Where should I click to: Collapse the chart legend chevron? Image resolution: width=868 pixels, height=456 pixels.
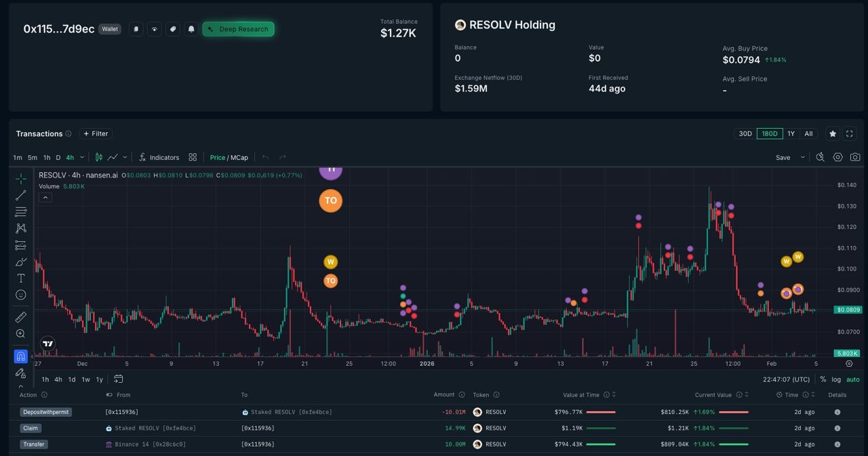coord(45,198)
